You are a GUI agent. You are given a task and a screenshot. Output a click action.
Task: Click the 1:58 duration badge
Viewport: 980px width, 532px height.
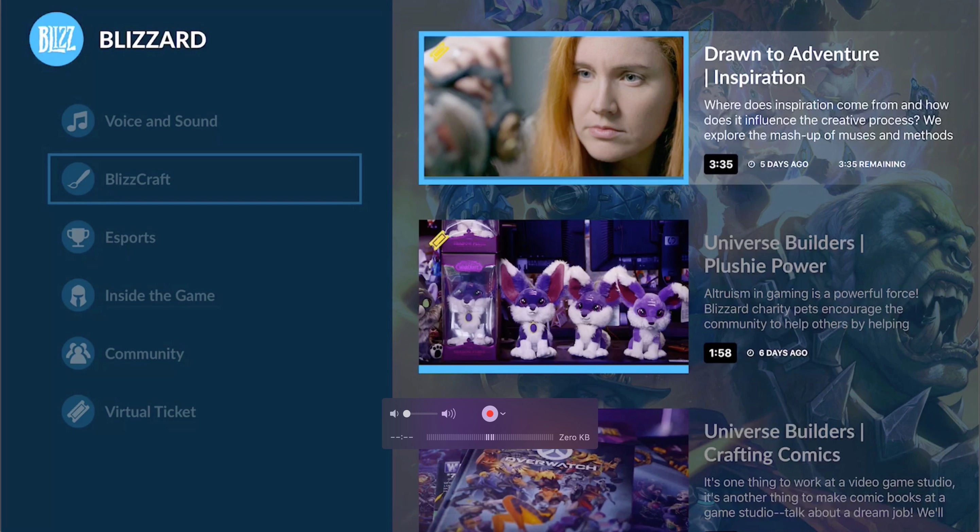720,353
